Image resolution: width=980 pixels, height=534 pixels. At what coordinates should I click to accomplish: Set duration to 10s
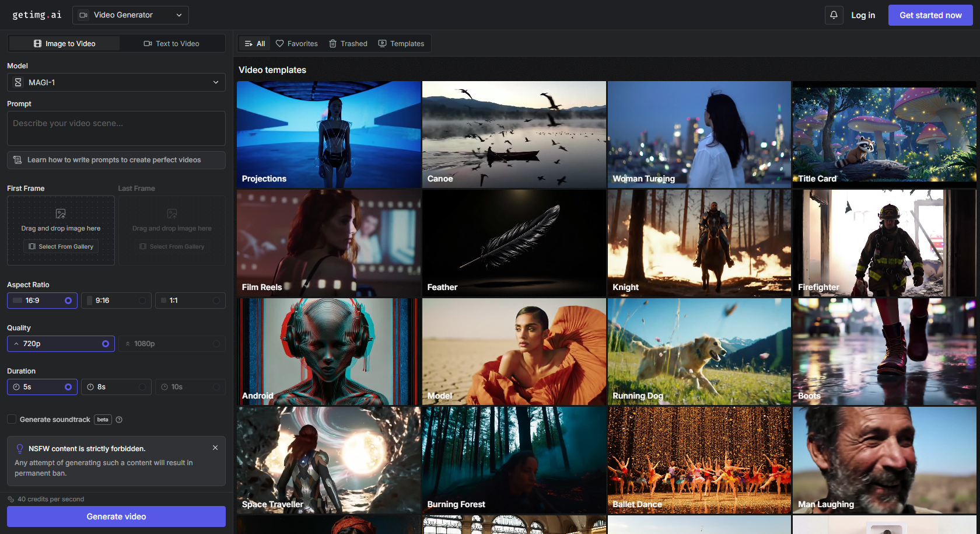pyautogui.click(x=190, y=387)
